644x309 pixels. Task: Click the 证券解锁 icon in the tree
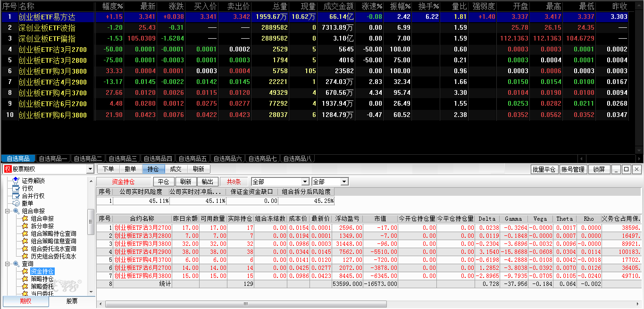[x=16, y=181]
